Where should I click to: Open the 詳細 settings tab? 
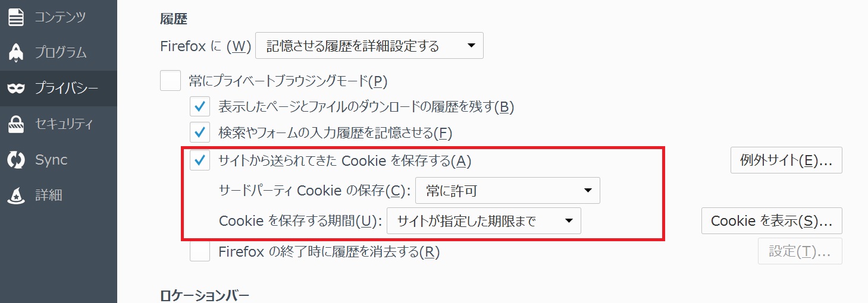(58, 195)
